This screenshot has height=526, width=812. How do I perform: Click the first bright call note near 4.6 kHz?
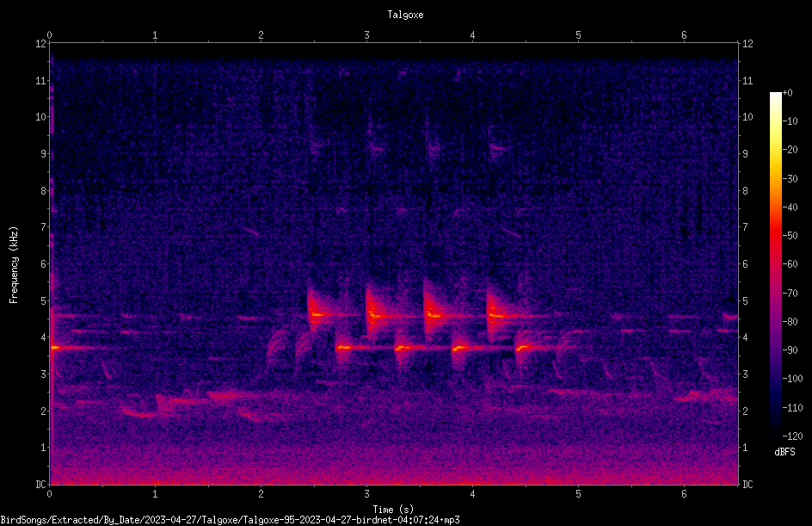[x=317, y=314]
